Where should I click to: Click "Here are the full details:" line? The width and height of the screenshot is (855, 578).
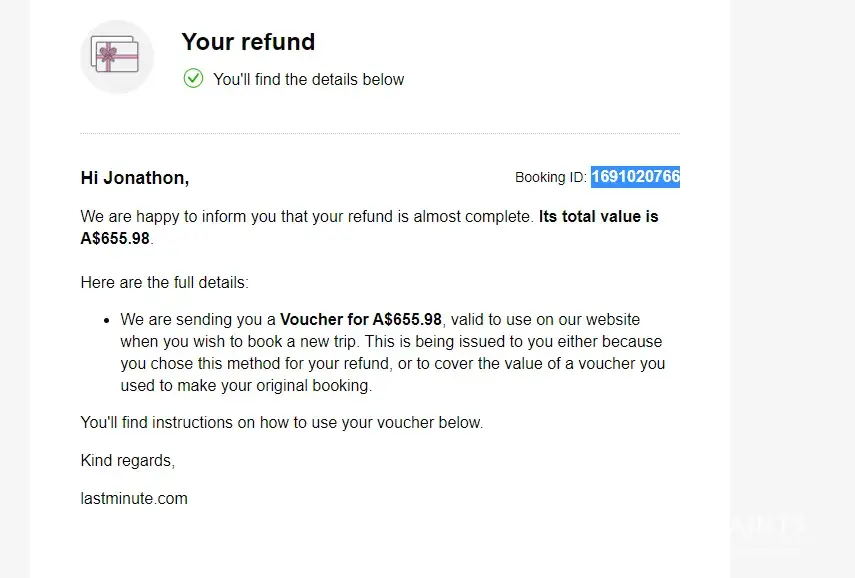pos(164,283)
